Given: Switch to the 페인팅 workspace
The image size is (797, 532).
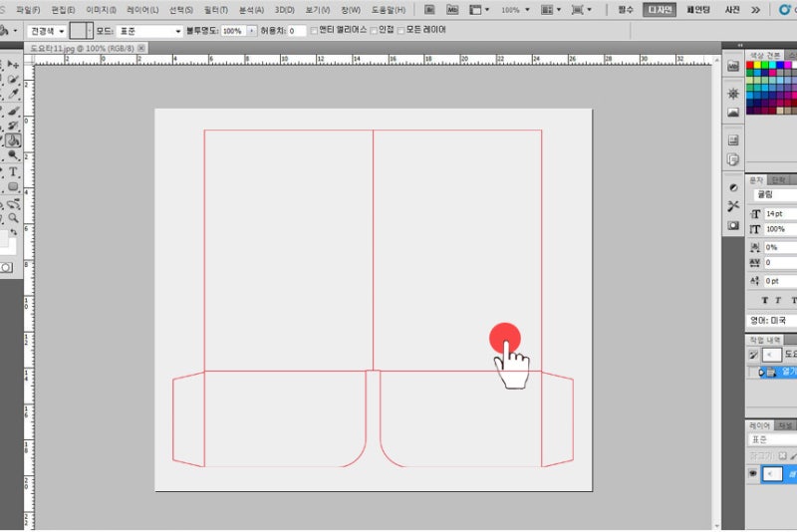Looking at the screenshot, I should click(698, 10).
